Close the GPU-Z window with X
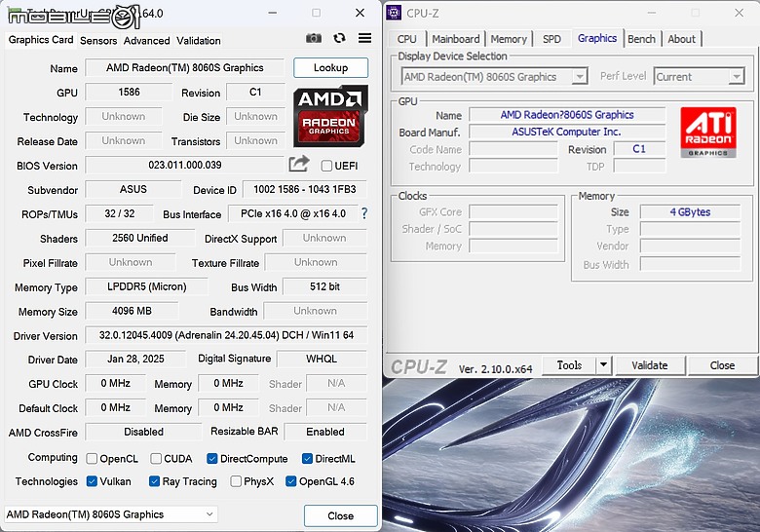The height and width of the screenshot is (532, 760). (x=360, y=13)
